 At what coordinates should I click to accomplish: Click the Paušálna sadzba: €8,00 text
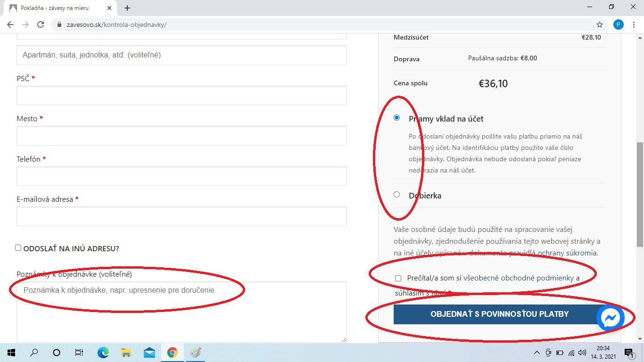point(503,58)
